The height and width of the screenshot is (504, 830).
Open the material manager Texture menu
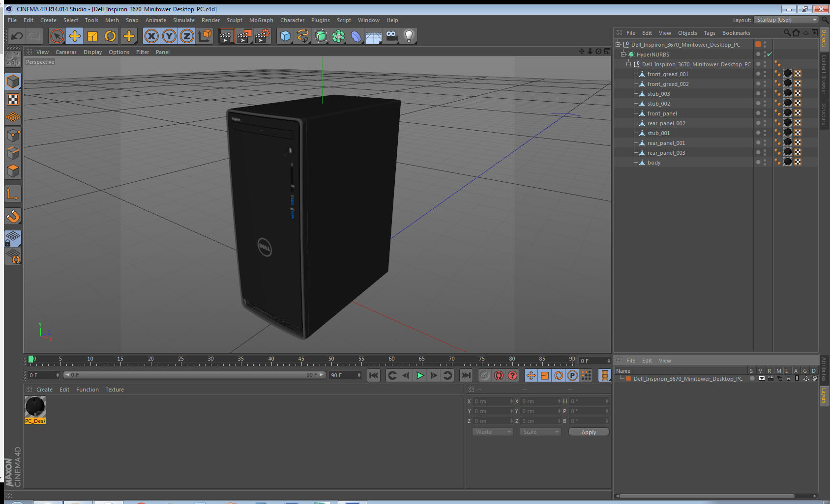(x=115, y=390)
